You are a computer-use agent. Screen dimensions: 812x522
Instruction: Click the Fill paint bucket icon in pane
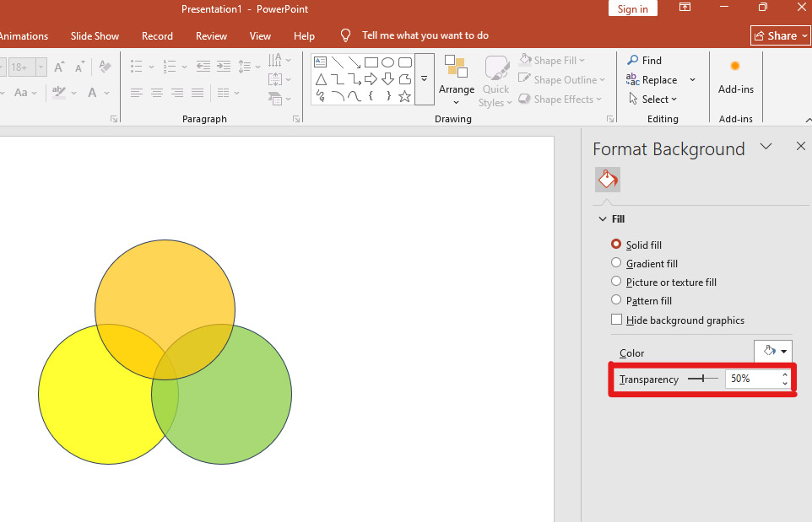tap(607, 179)
